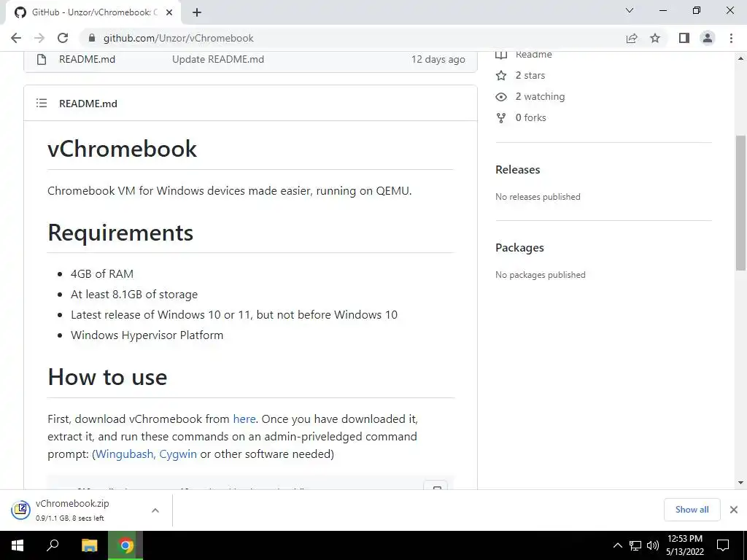
Task: Open File Explorer from the taskbar
Action: 89,545
